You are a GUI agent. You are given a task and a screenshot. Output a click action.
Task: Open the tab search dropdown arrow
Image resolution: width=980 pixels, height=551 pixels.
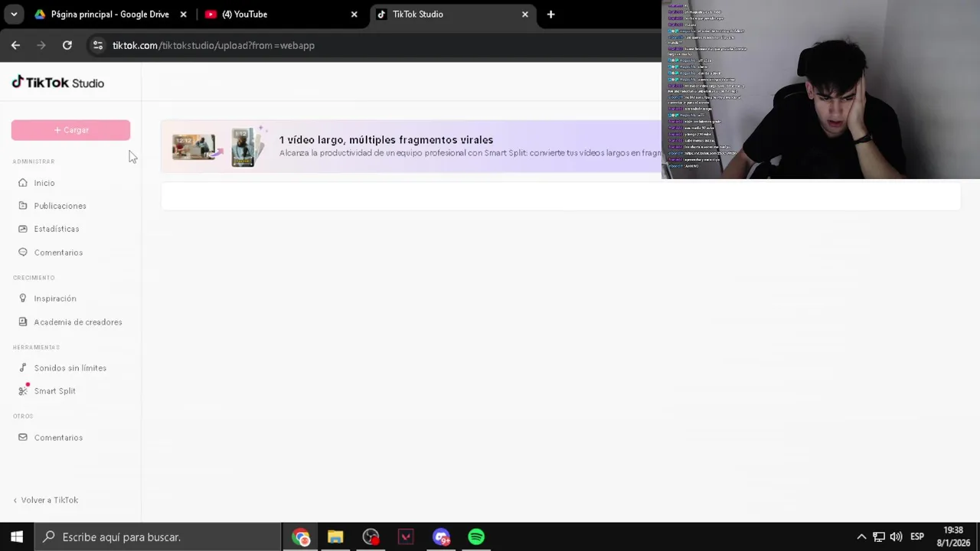[14, 14]
